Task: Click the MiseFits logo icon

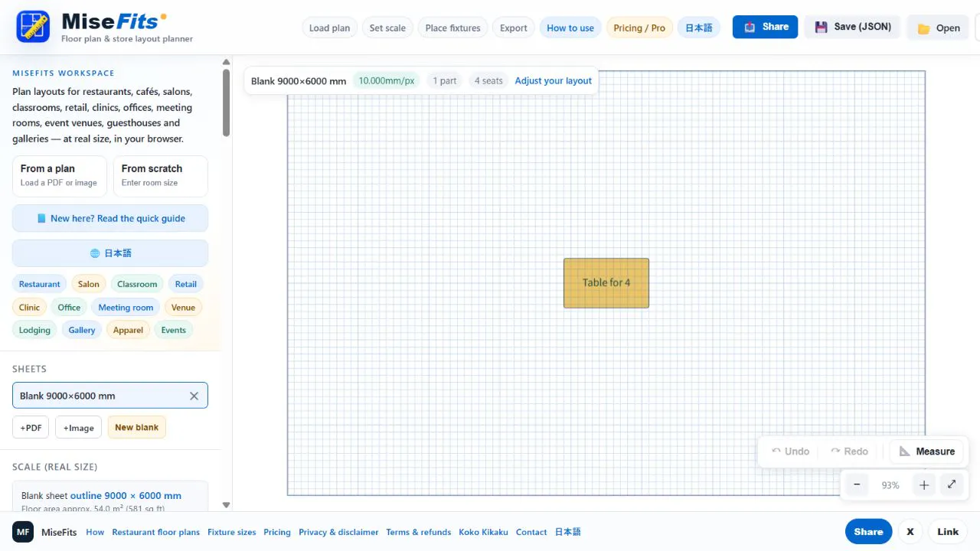Action: (x=33, y=27)
